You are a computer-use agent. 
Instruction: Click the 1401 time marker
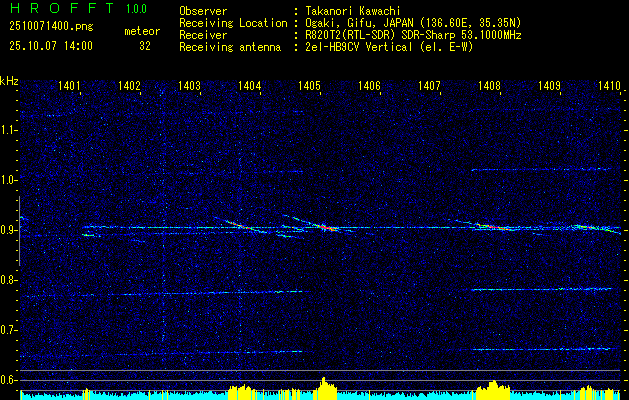(x=69, y=85)
